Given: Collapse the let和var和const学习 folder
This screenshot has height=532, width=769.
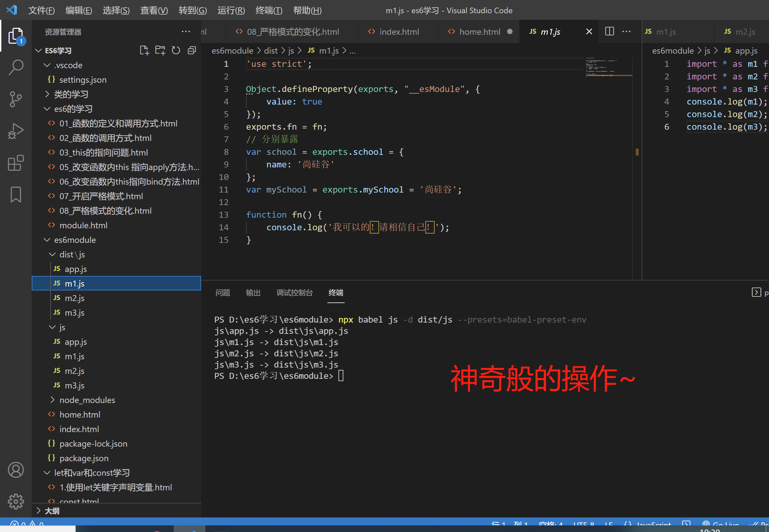Looking at the screenshot, I should [x=117, y=472].
